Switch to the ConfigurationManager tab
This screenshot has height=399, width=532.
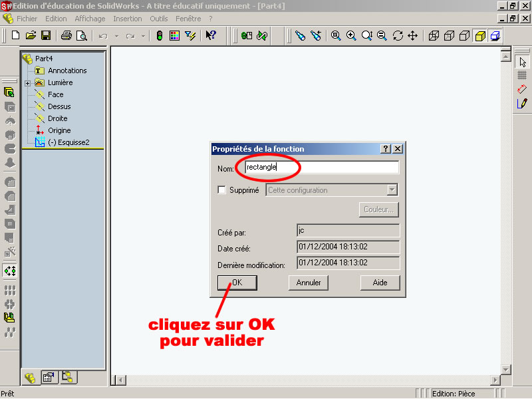68,377
